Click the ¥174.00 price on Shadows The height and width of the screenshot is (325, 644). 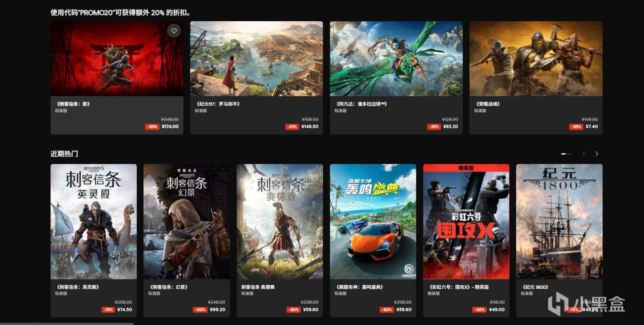170,126
